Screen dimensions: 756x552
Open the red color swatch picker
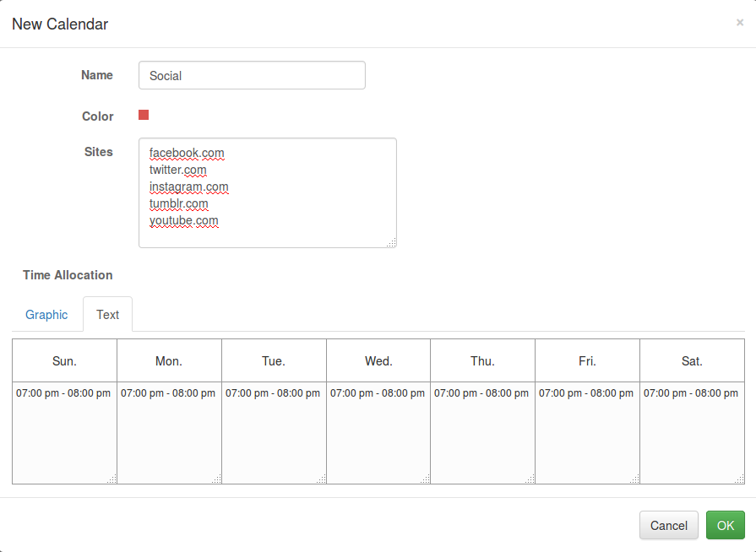click(144, 115)
